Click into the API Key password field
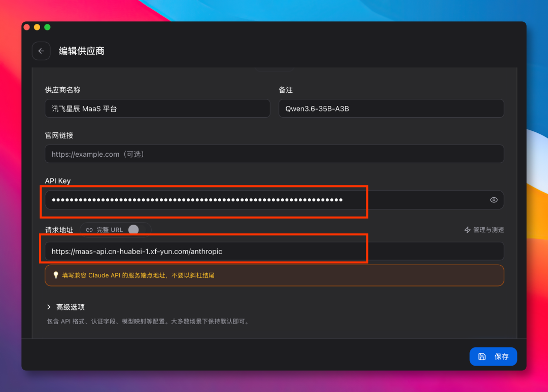Image resolution: width=548 pixels, height=392 pixels. [x=275, y=200]
